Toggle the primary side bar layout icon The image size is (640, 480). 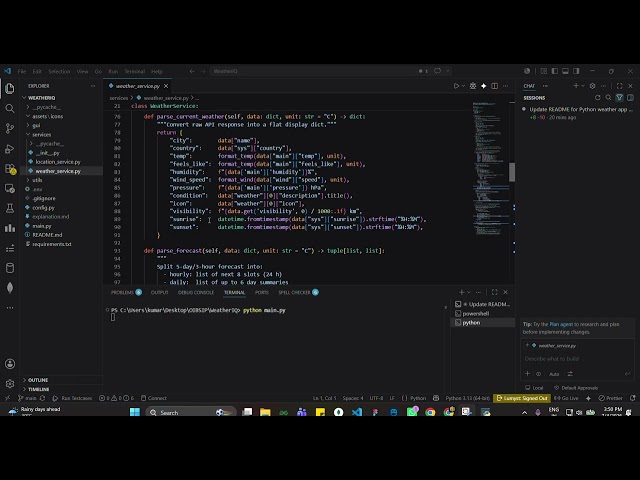point(555,71)
